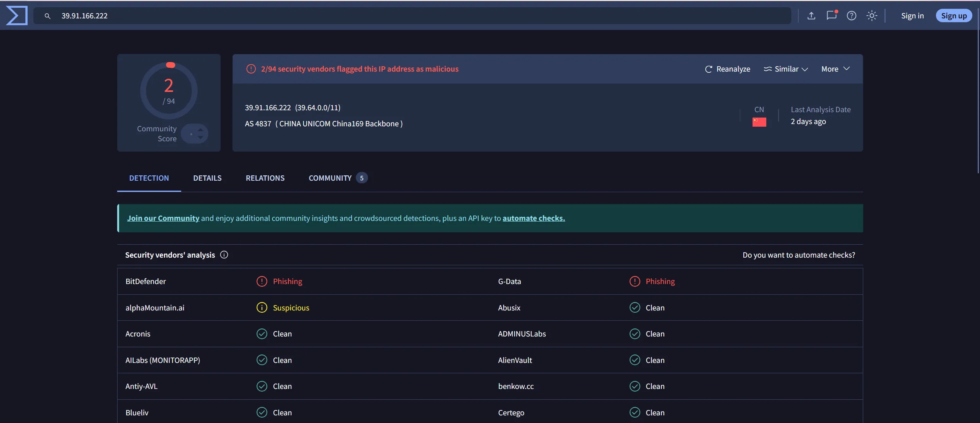Viewport: 980px width, 423px height.
Task: Expand the More dropdown menu
Action: pos(835,69)
